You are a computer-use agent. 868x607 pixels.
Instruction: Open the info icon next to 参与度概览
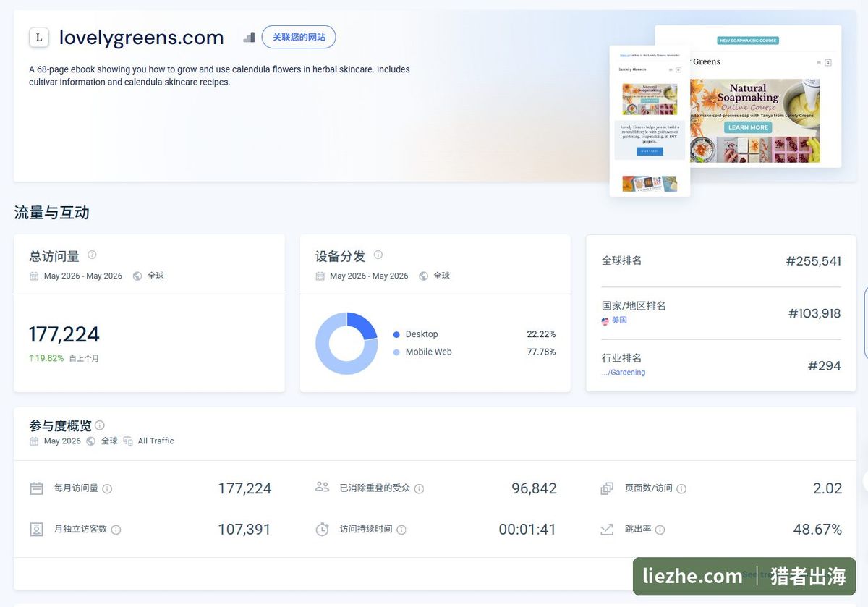point(100,425)
